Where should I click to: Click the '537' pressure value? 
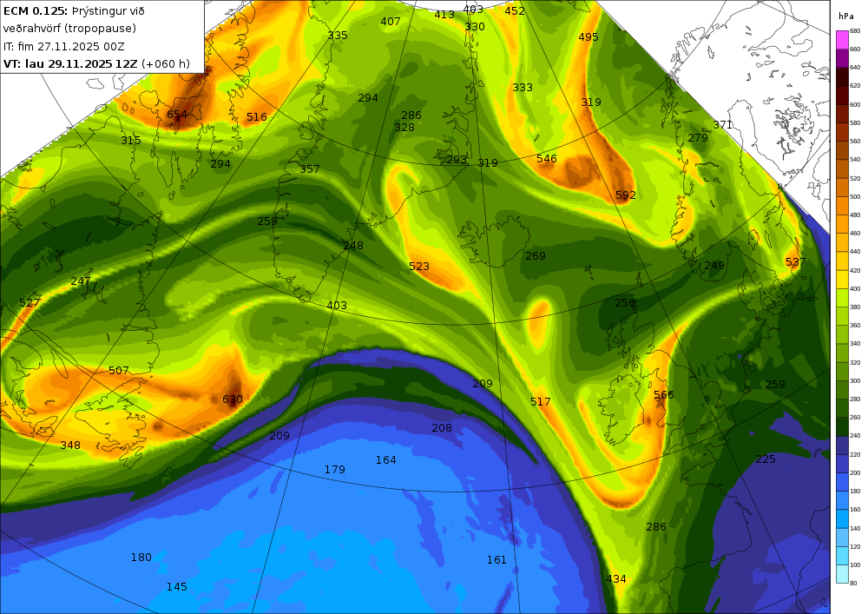[x=795, y=262]
